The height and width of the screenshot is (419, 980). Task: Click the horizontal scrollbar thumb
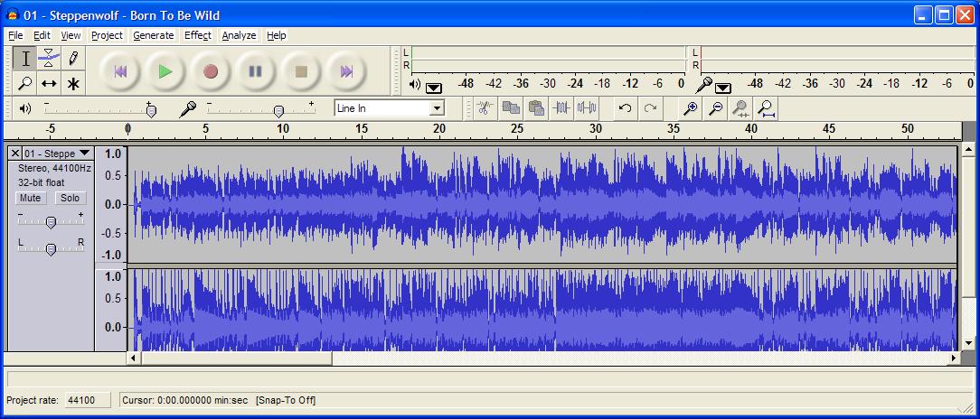tap(236, 358)
